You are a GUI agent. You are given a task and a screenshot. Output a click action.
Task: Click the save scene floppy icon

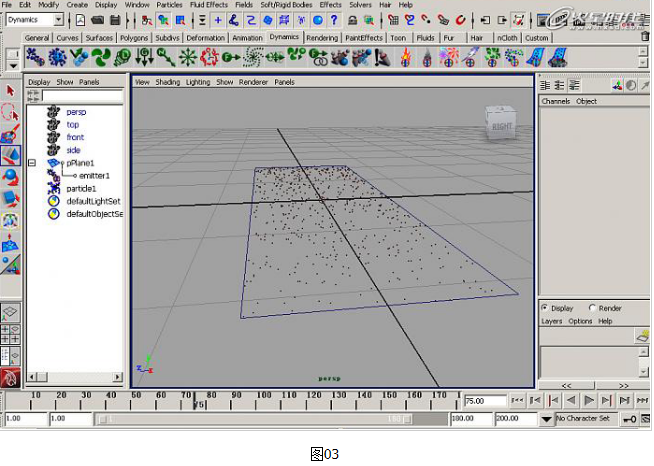tap(115, 20)
